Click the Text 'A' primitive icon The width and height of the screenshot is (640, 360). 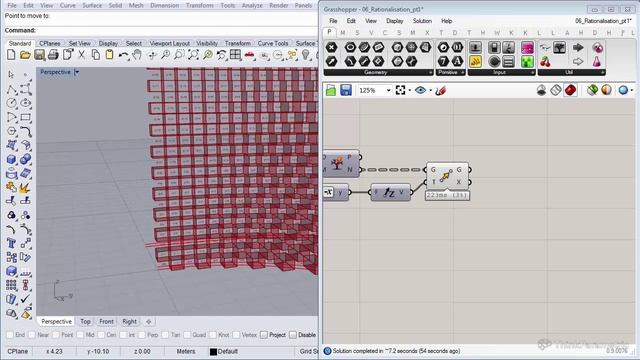click(x=457, y=61)
